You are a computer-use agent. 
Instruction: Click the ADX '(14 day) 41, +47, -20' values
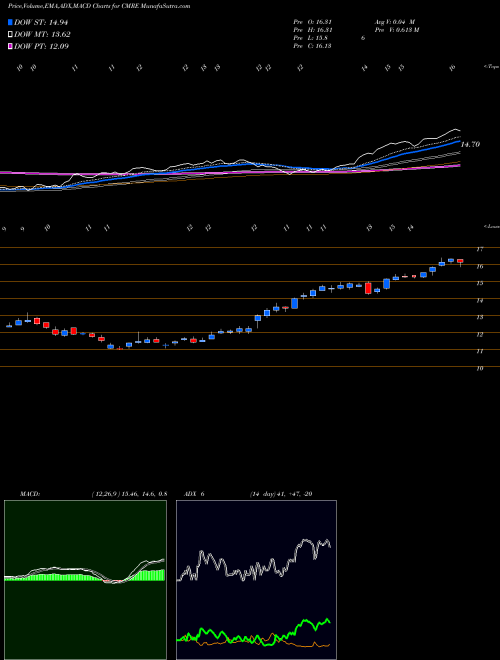pos(281,493)
